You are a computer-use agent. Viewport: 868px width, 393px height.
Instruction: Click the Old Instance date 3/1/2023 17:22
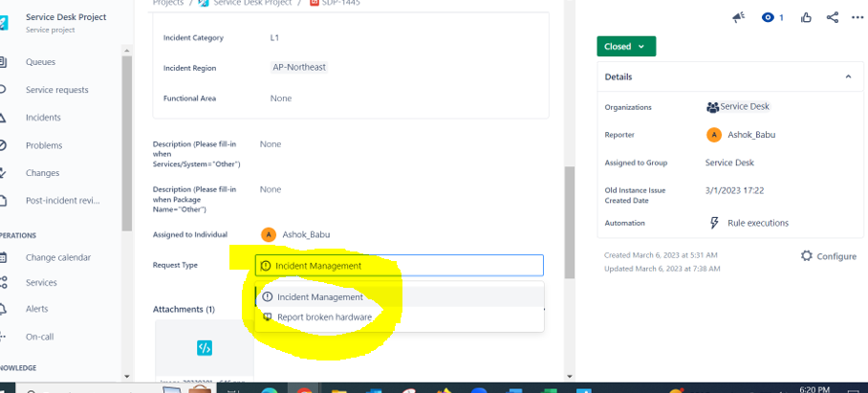pos(734,190)
